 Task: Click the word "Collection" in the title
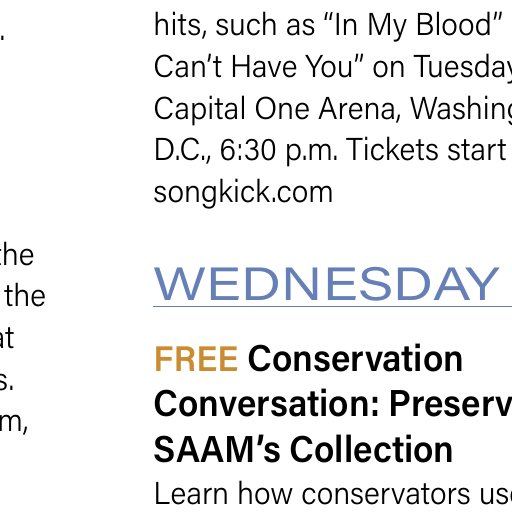pyautogui.click(x=371, y=449)
